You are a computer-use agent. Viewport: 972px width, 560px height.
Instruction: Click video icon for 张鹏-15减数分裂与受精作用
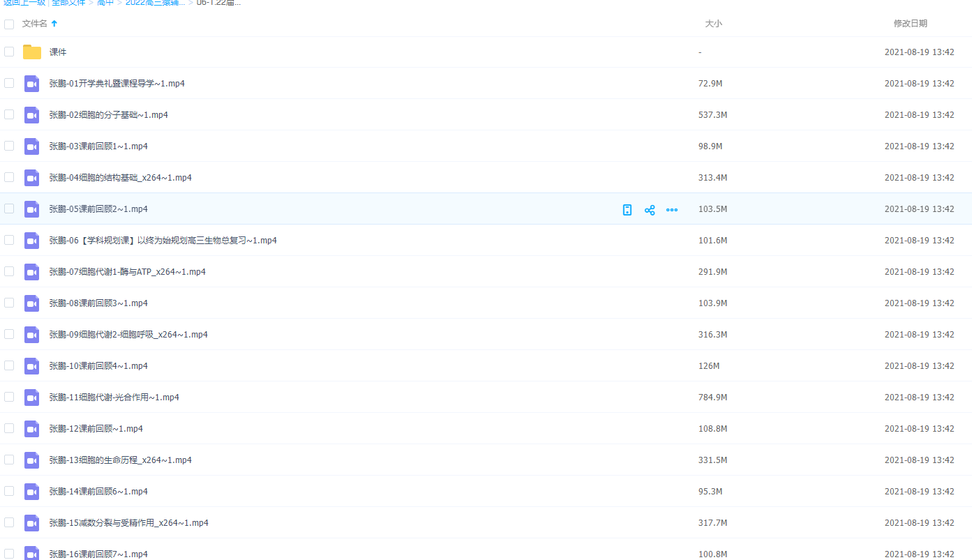pyautogui.click(x=32, y=523)
